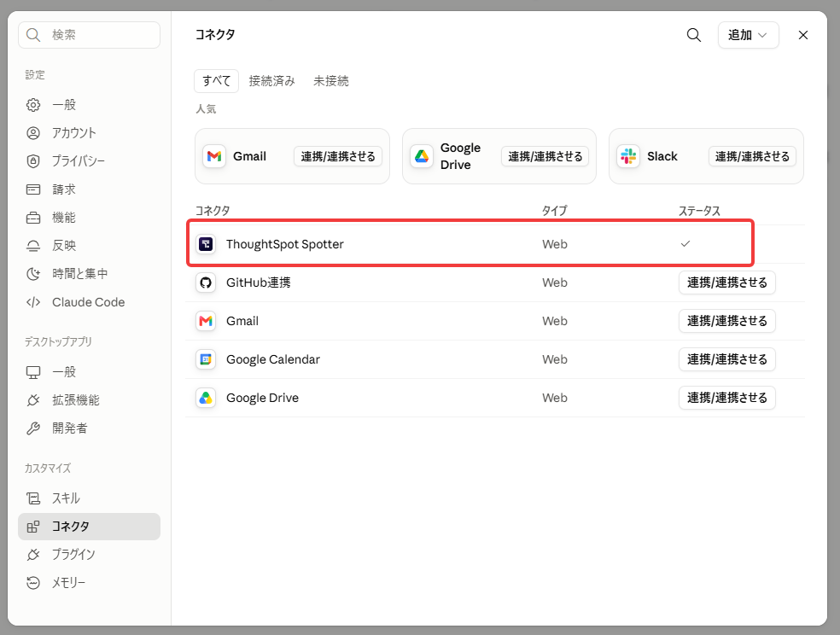840x635 pixels.
Task: Connect Gmail from the popular card button
Action: 338,156
